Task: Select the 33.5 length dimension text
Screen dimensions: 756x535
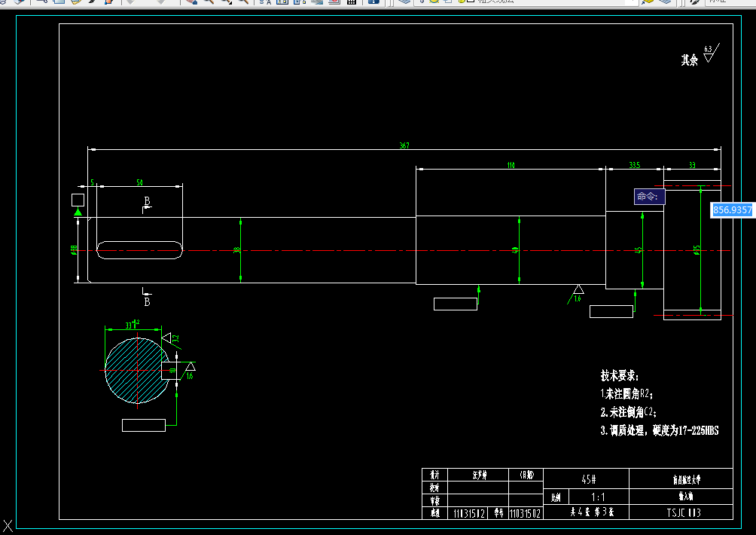Action: click(x=635, y=165)
